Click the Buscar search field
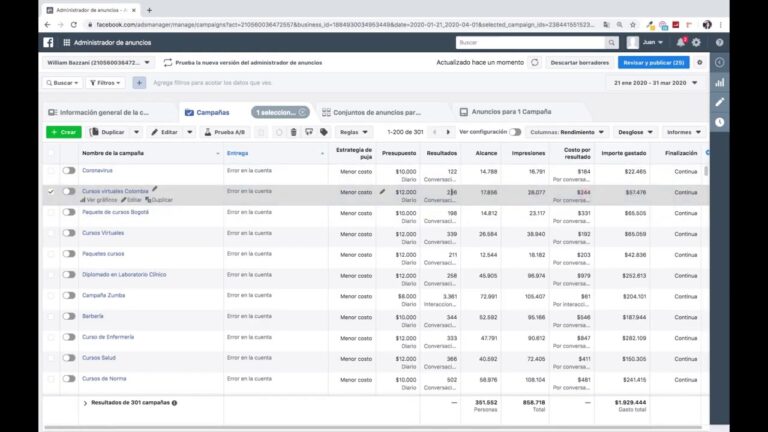The image size is (768, 432). [x=530, y=43]
